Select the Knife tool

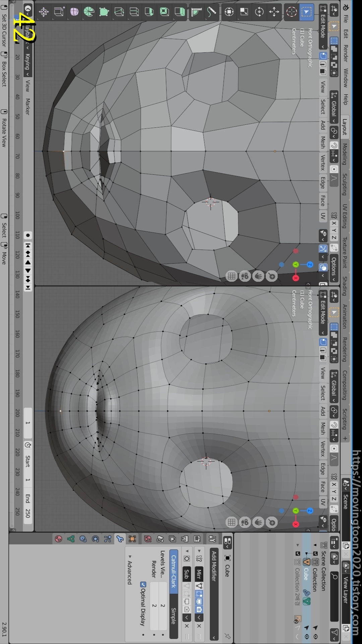click(x=119, y=12)
